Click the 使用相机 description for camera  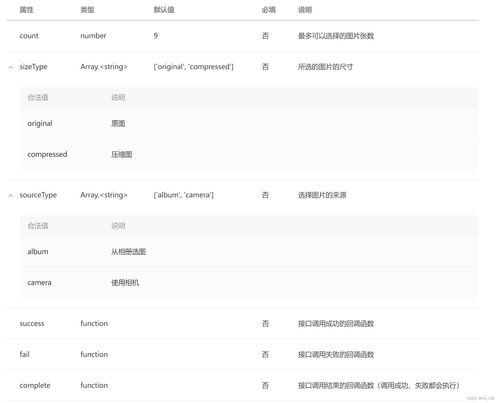coord(125,283)
